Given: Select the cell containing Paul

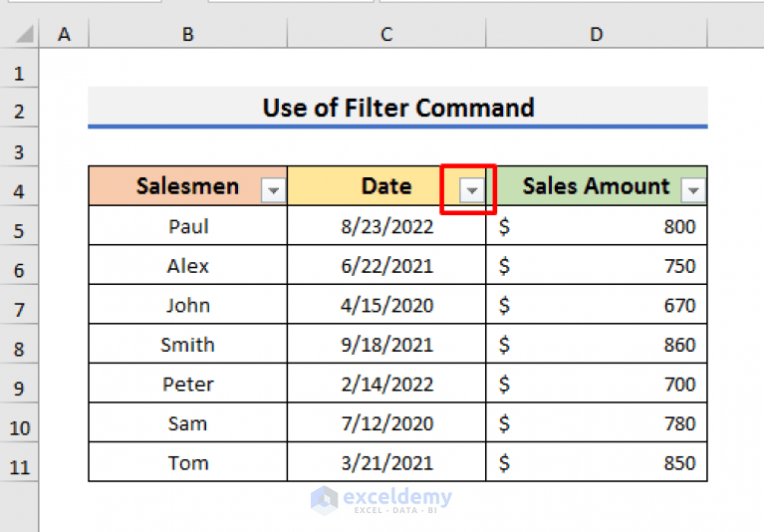Looking at the screenshot, I should pos(188,225).
